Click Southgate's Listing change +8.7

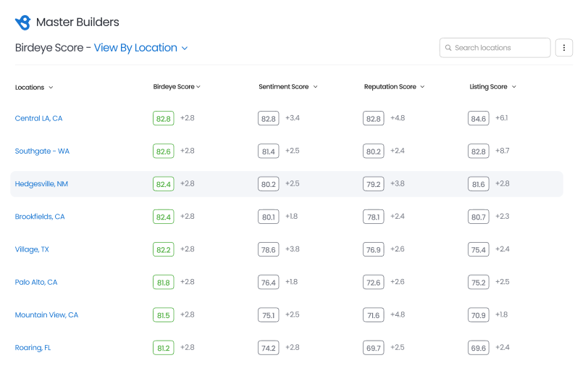click(x=503, y=151)
